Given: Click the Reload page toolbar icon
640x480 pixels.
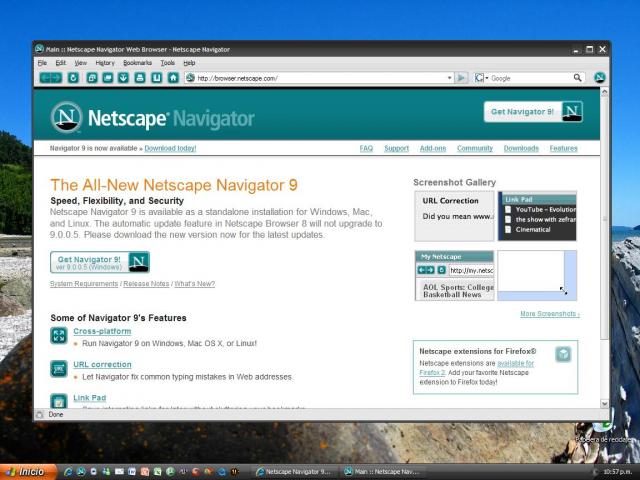Looking at the screenshot, I should [x=73, y=77].
